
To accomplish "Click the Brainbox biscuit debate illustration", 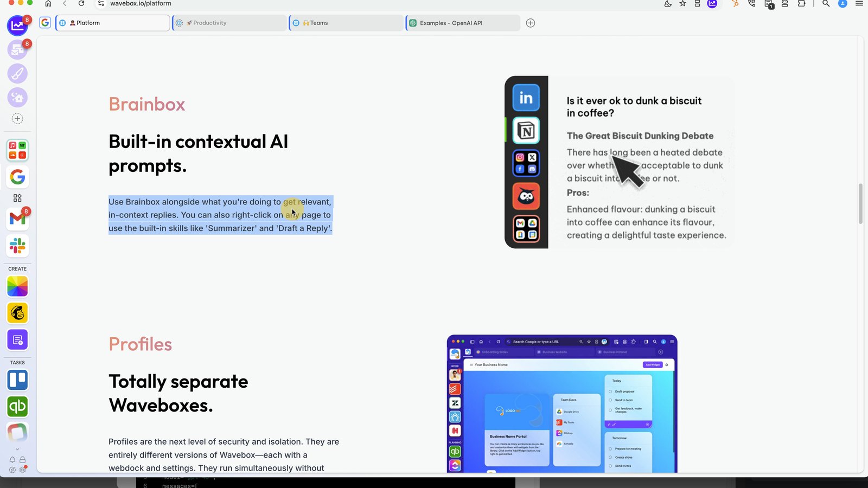I will coord(619,162).
